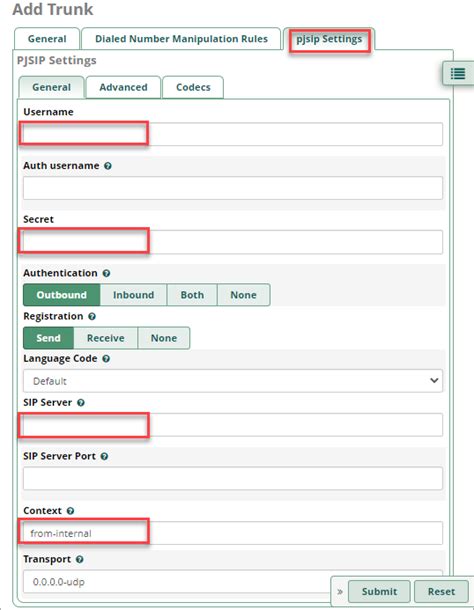Open Dialed Number Manipulation Rules tab
The image size is (474, 610).
181,39
